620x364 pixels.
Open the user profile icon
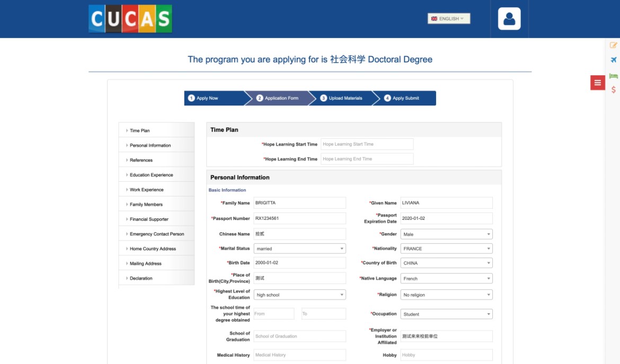click(x=509, y=19)
